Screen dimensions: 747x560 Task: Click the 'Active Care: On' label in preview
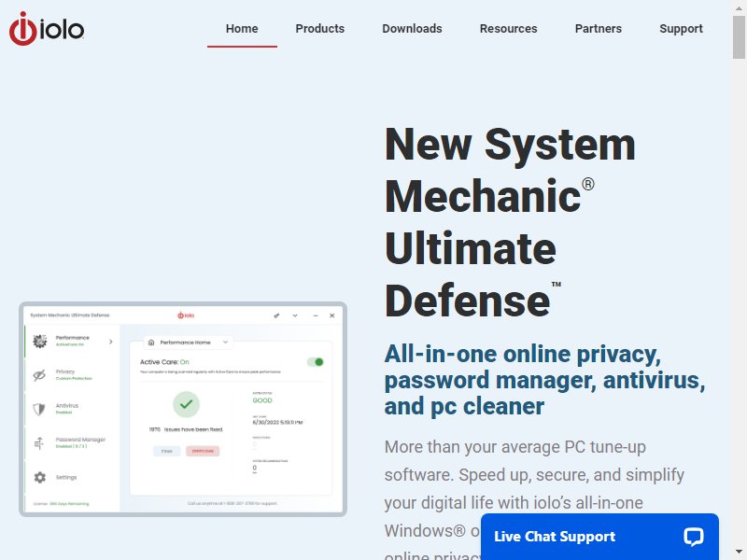pyautogui.click(x=164, y=362)
